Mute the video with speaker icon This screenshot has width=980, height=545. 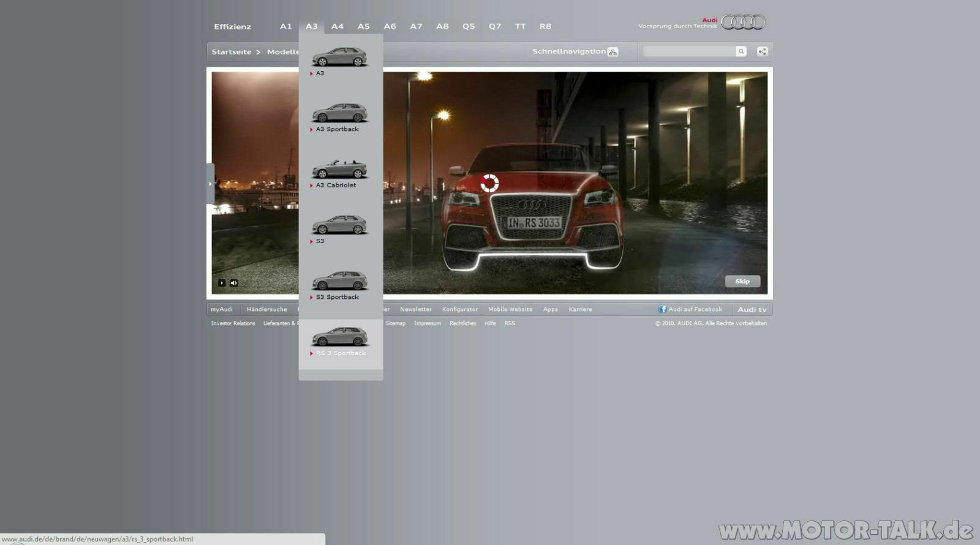pos(233,283)
